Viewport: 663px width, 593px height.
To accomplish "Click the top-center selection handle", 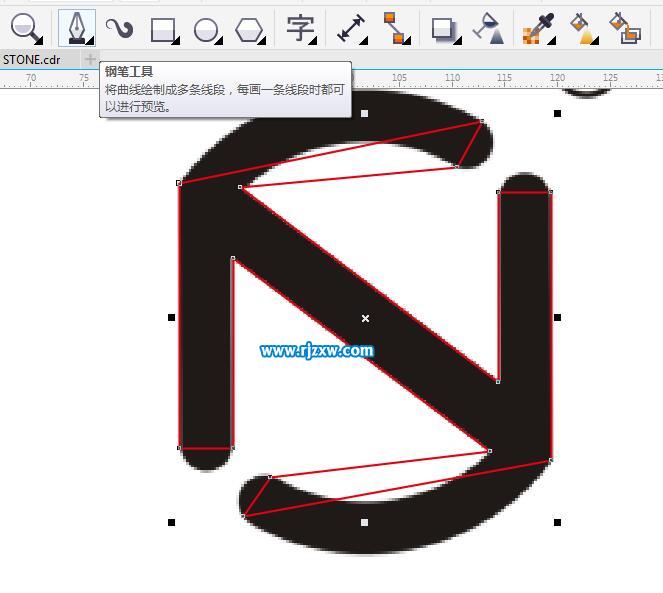I will 364,113.
